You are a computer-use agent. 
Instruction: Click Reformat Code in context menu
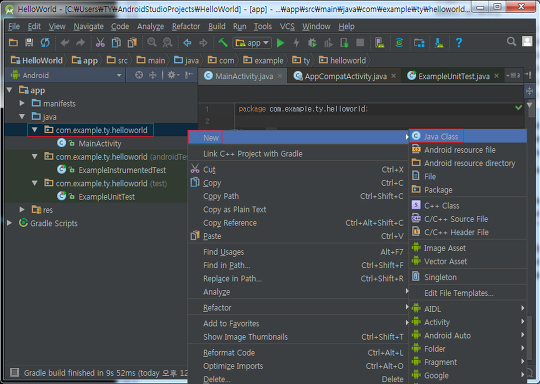pyautogui.click(x=298, y=353)
